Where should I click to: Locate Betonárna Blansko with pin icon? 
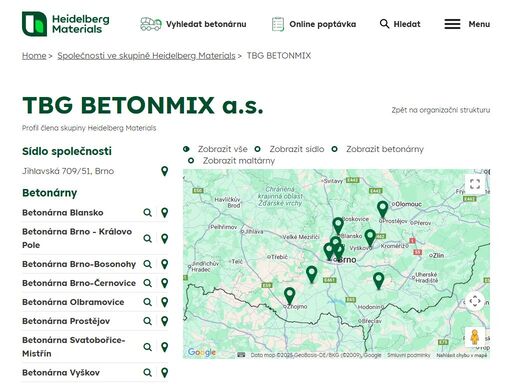coord(164,213)
